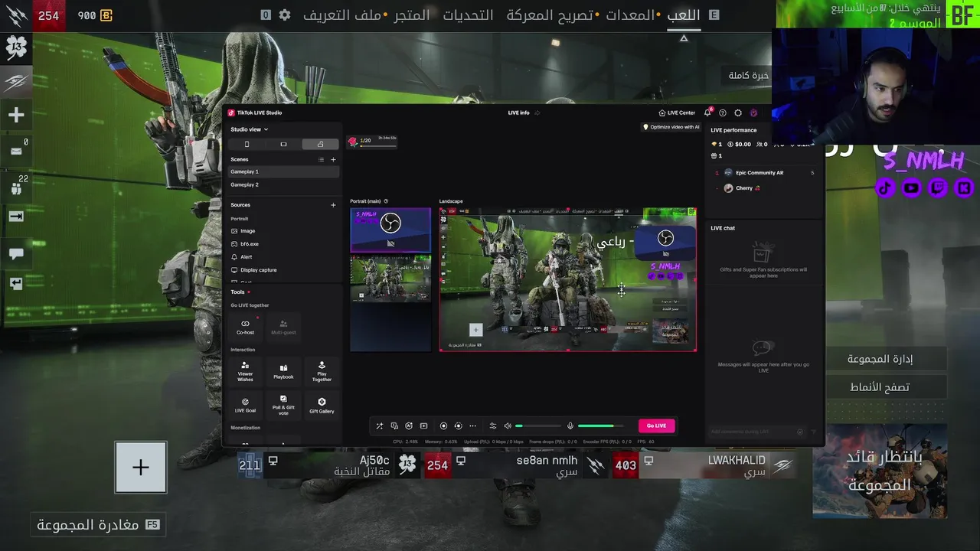Open تصريح المعركة tab in game menu
The image size is (980, 551).
pyautogui.click(x=549, y=15)
